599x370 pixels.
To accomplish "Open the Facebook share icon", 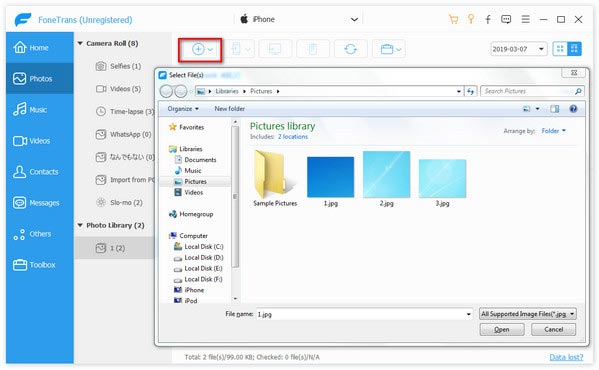I will tap(488, 19).
